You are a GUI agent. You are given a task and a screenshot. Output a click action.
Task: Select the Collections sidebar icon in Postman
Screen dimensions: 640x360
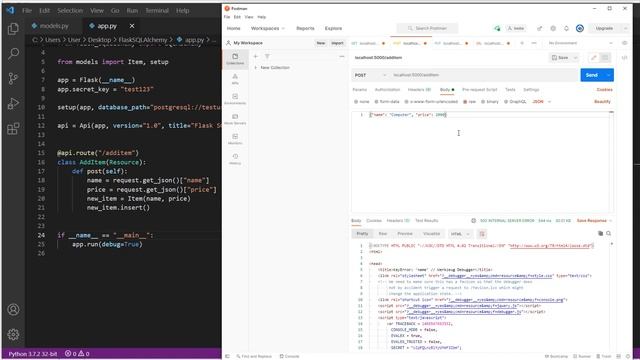(235, 59)
